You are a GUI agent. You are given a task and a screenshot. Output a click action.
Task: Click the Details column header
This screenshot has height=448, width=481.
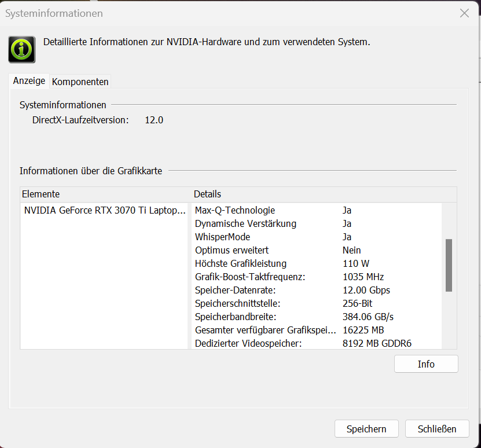point(324,194)
